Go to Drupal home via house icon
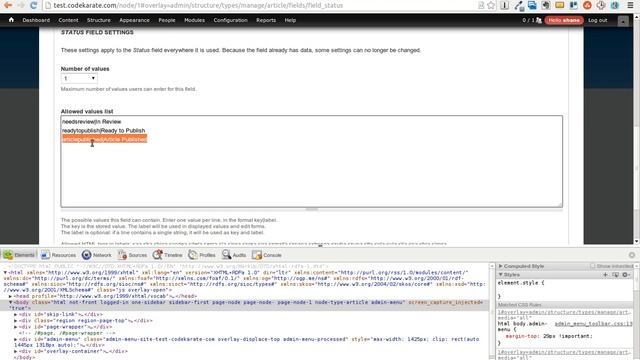The height and width of the screenshot is (360, 640). 11,20
